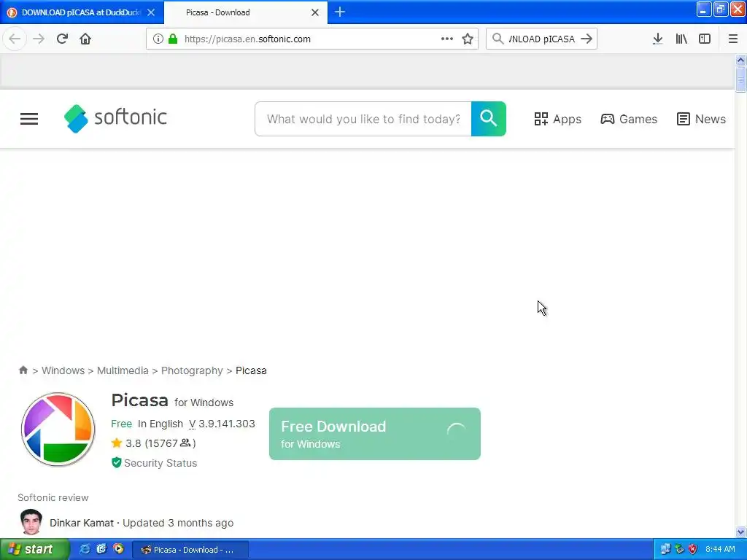Submit the search with the arrow button

click(587, 39)
